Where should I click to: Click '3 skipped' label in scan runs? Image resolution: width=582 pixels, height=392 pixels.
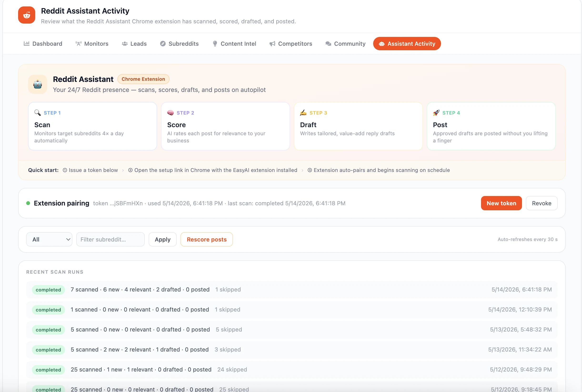click(227, 350)
